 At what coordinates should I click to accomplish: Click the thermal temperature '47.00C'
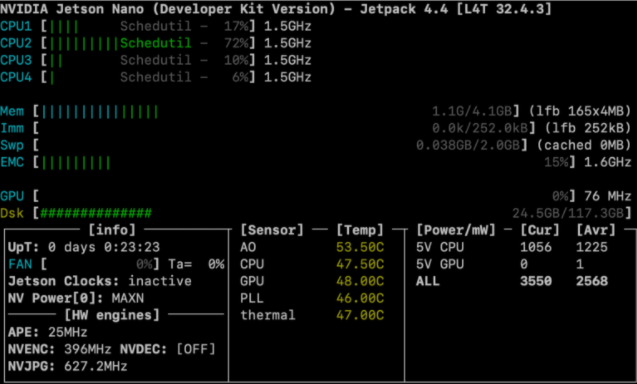coord(360,315)
